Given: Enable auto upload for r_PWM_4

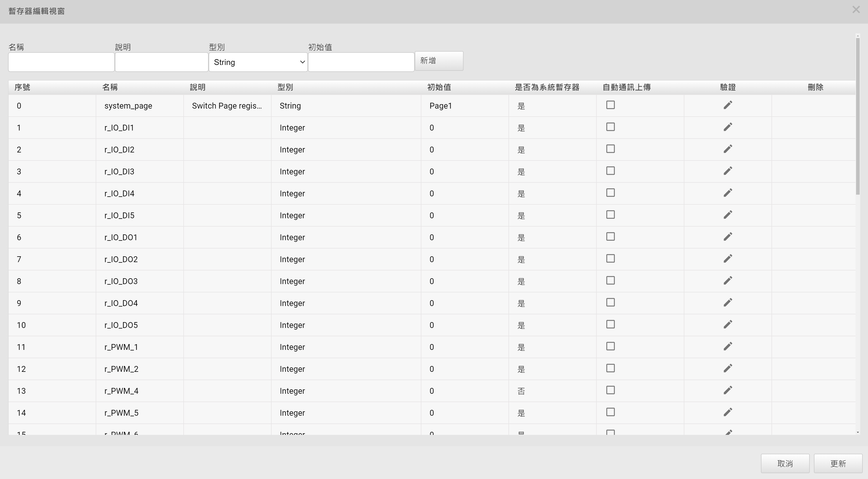Looking at the screenshot, I should 611,390.
